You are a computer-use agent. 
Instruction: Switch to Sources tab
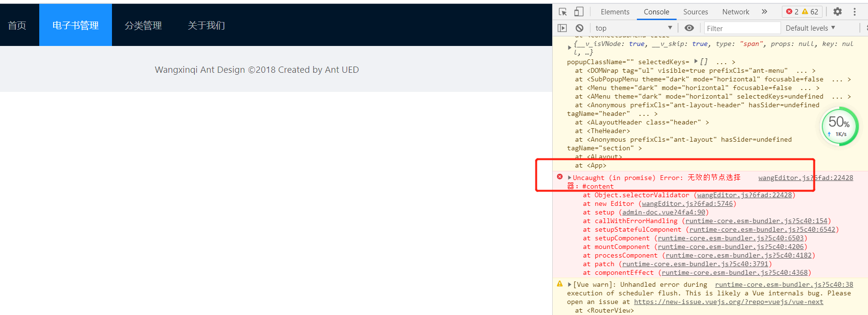pos(695,12)
